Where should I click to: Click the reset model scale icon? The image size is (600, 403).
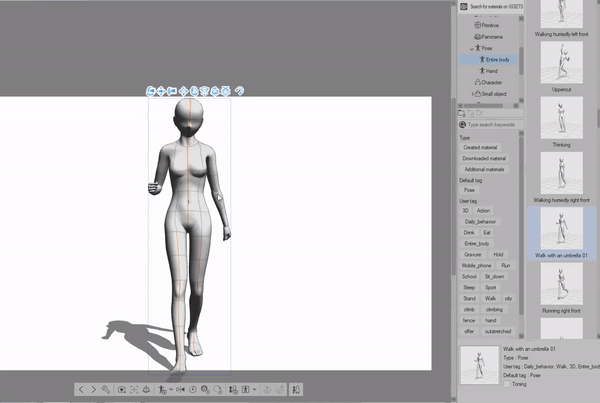pos(205,390)
